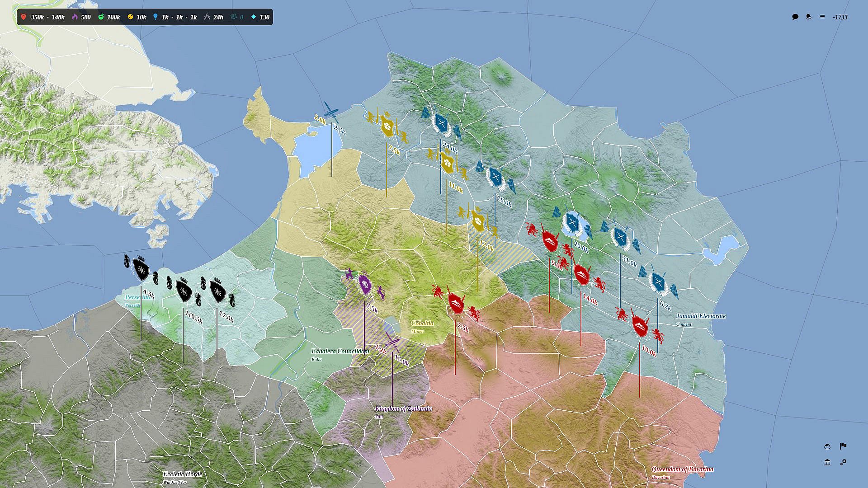
Task: Open the gears settings icon
Action: tap(843, 462)
